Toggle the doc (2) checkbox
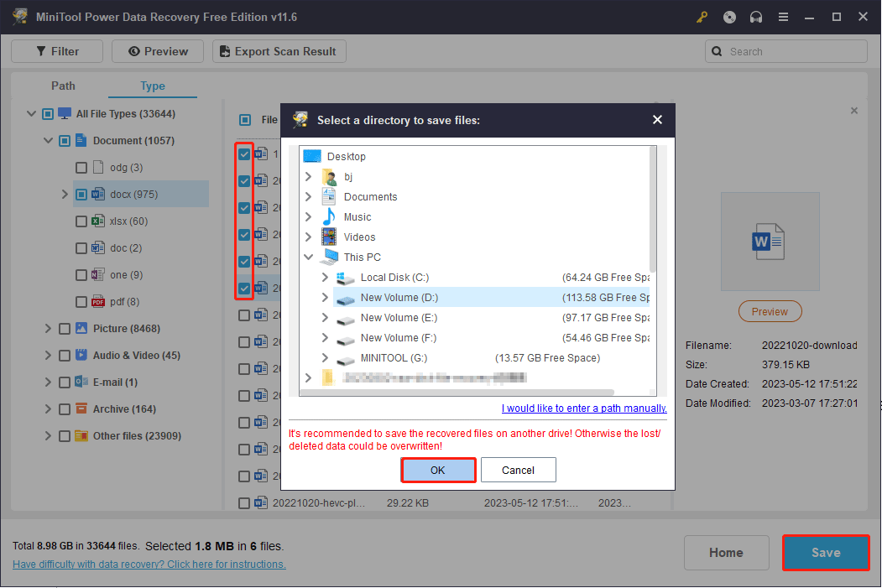The image size is (882, 588). coord(81,248)
